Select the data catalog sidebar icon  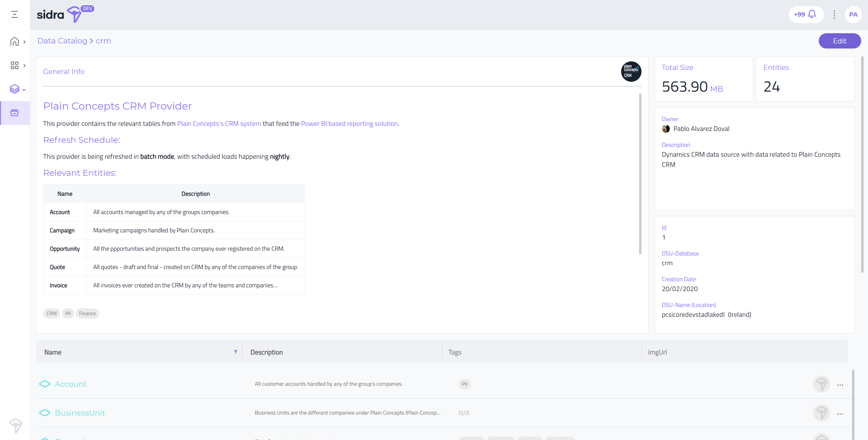[15, 113]
